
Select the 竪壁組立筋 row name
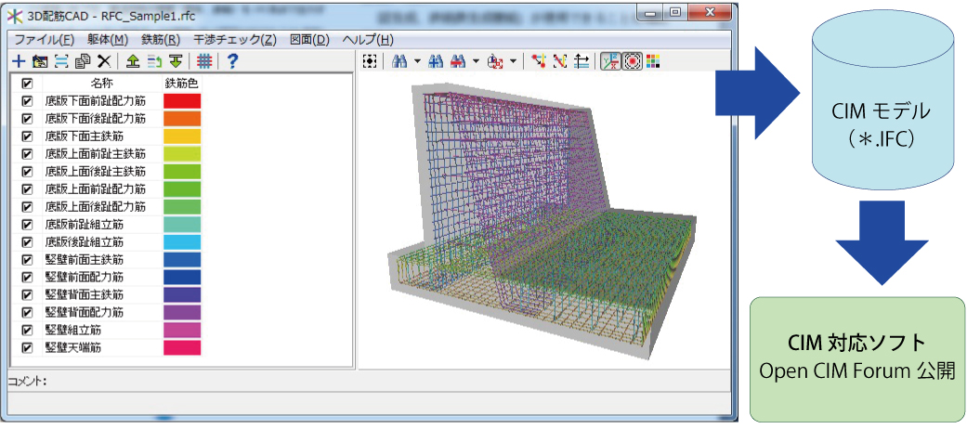[x=73, y=330]
